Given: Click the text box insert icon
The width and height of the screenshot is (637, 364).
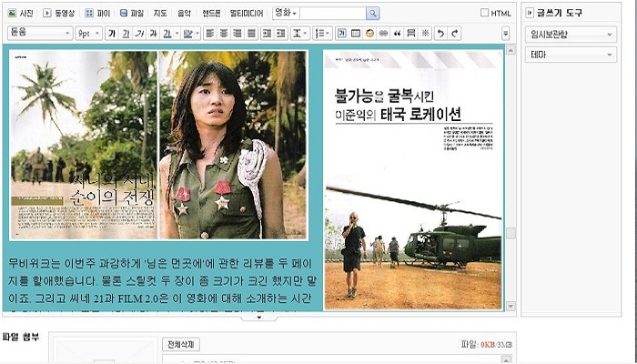Looking at the screenshot, I should pos(342,34).
